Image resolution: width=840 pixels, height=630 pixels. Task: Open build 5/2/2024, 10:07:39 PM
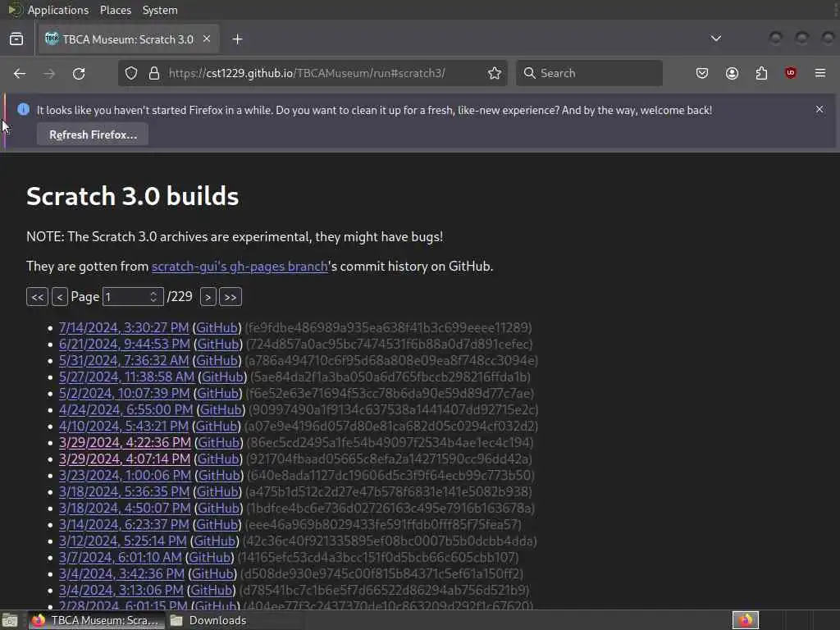125,393
